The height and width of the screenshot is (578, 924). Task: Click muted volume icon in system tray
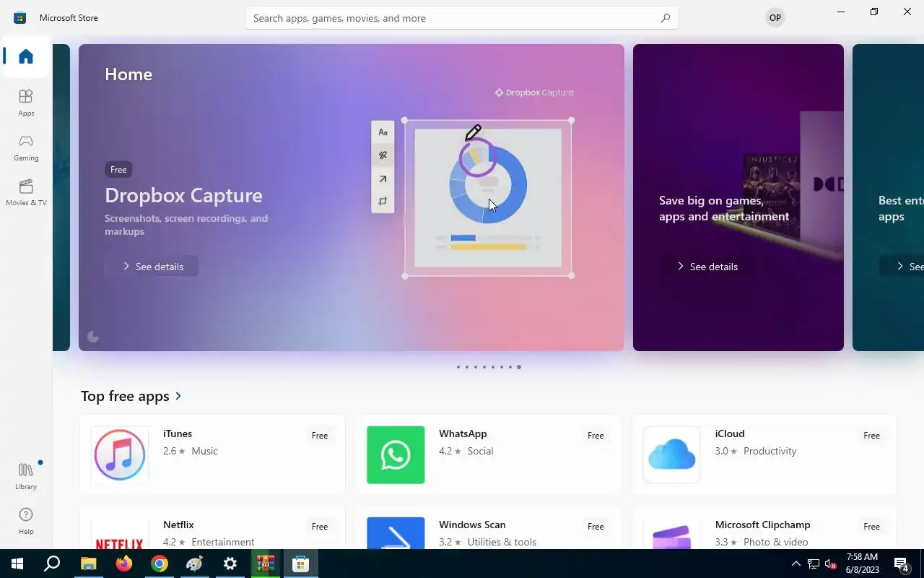pyautogui.click(x=831, y=564)
